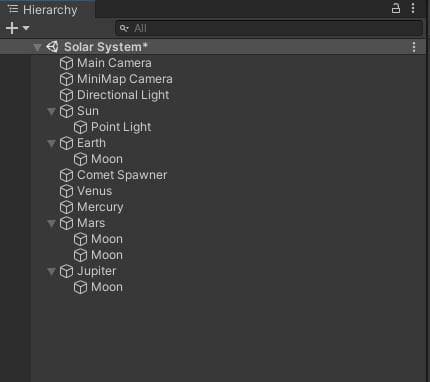430x382 pixels.
Task: Click the cube icon beside Venus
Action: [66, 191]
